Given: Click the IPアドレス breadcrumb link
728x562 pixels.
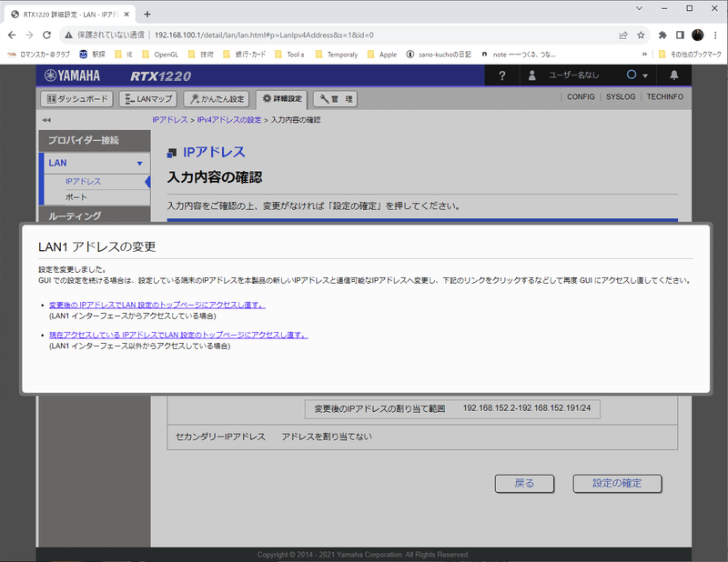Looking at the screenshot, I should (170, 120).
